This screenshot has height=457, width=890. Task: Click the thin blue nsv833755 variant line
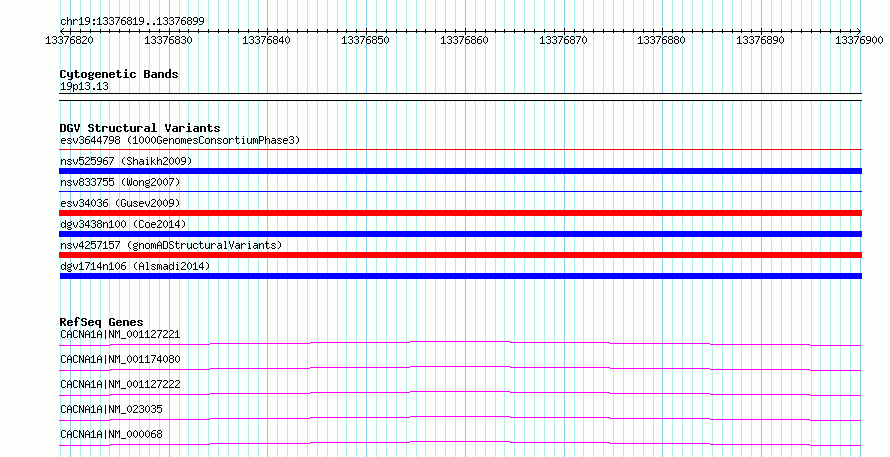click(x=460, y=192)
